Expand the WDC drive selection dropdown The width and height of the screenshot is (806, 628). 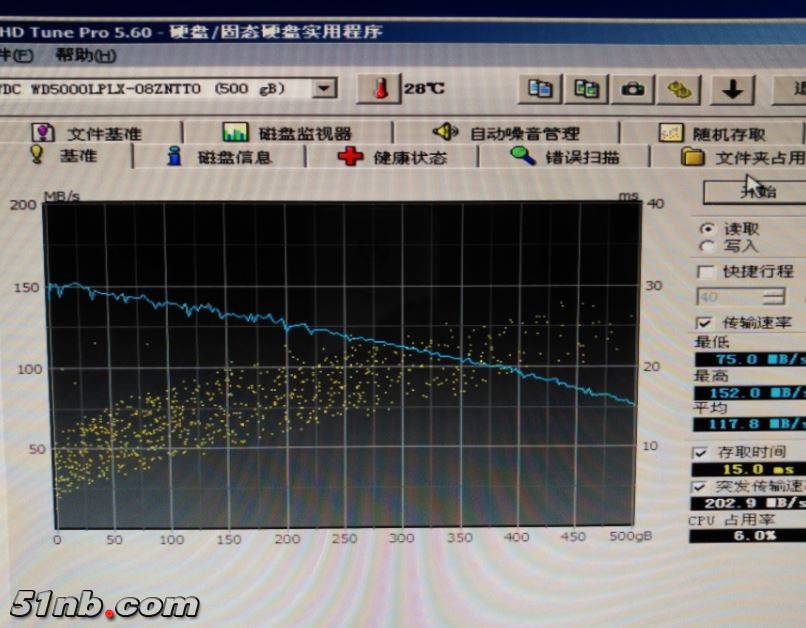click(x=324, y=89)
